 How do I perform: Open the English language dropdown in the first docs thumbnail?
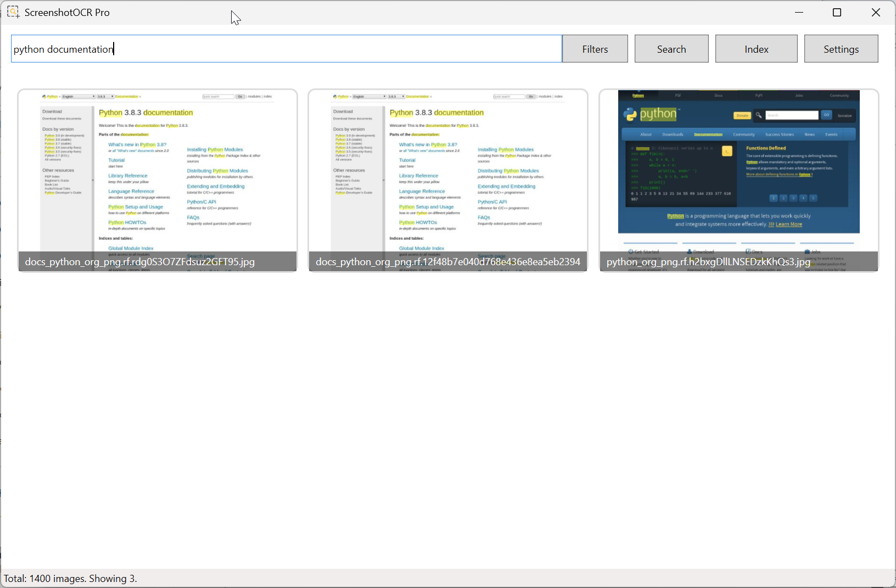point(78,97)
